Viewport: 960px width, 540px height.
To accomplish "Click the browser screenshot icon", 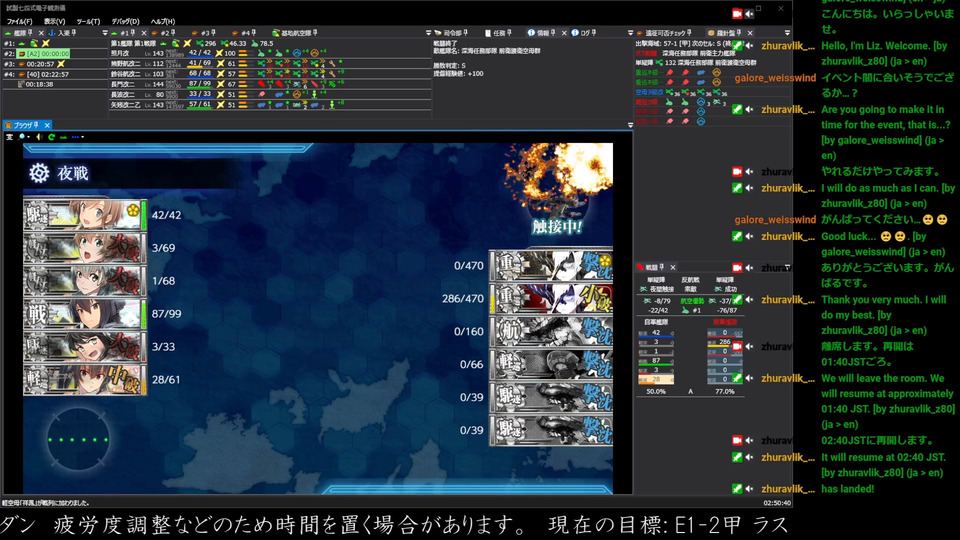I will [10, 137].
